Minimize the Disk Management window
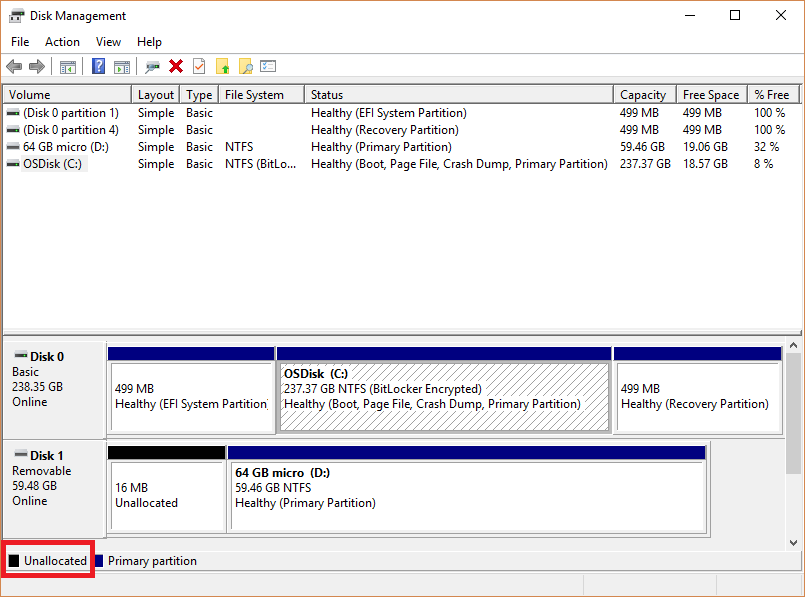This screenshot has width=805, height=597. point(690,15)
